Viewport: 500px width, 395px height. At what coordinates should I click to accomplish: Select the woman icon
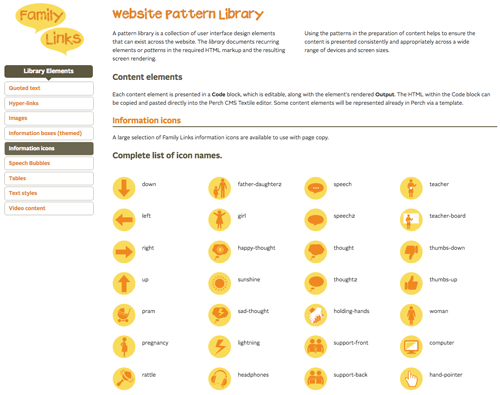pos(411,315)
